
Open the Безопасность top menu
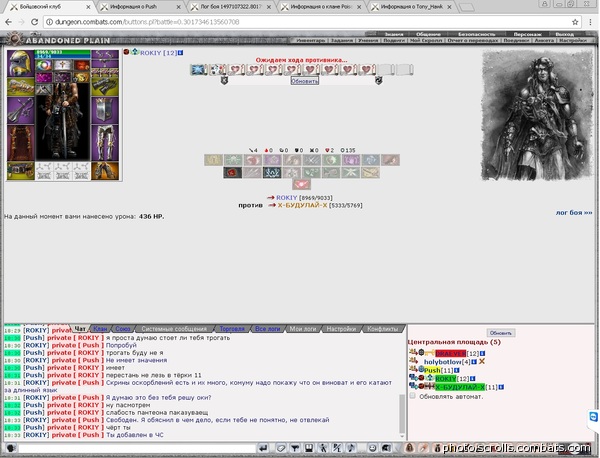coord(476,34)
